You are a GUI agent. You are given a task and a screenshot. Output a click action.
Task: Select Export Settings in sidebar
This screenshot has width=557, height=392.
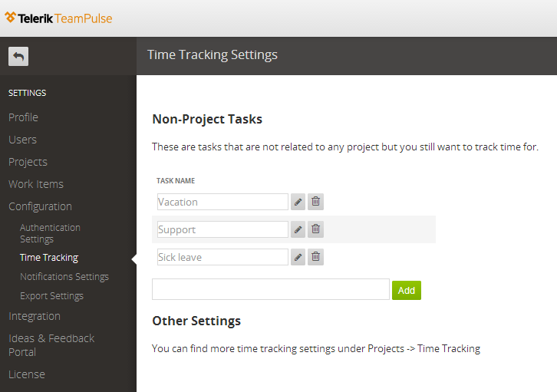click(x=52, y=296)
